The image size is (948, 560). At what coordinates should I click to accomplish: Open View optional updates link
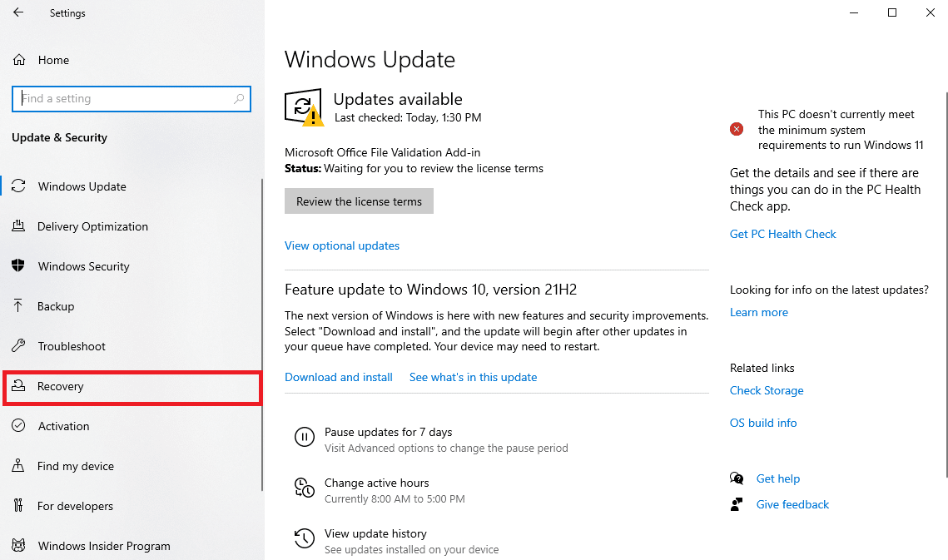click(x=342, y=245)
